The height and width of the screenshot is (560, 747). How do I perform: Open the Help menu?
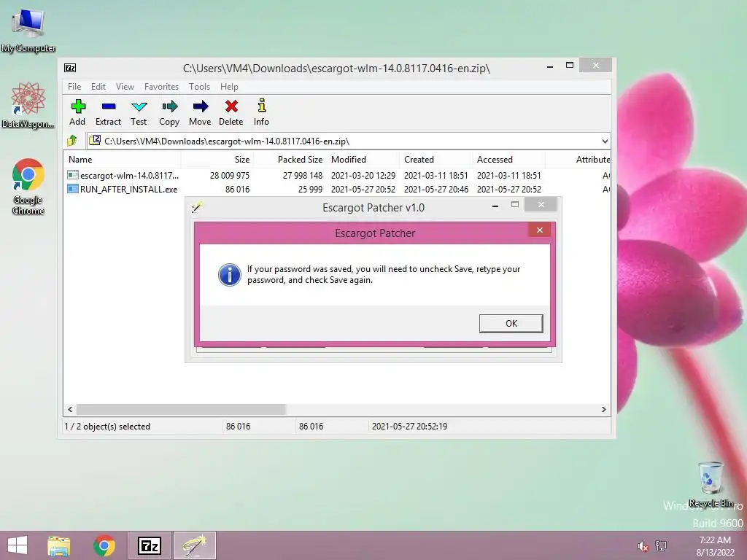coord(229,87)
